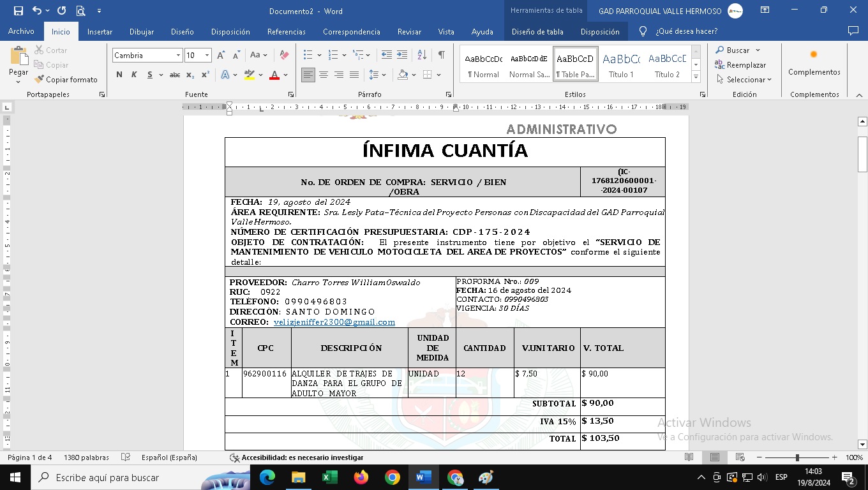Open the velizjeniffer2300@gmail.com email link
Screen dimensions: 868x490
coord(334,322)
